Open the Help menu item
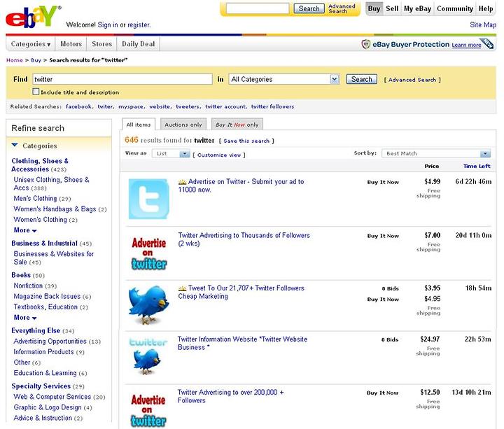The width and height of the screenshot is (504, 429). pos(486,8)
